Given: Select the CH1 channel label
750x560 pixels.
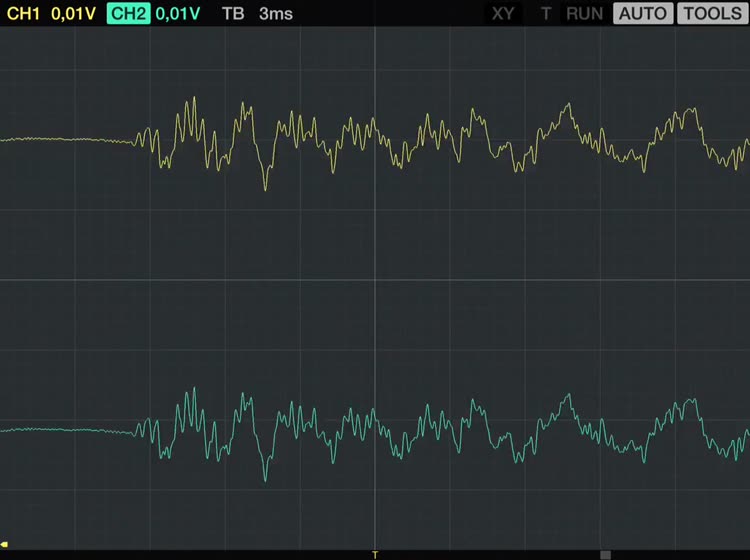Looking at the screenshot, I should point(23,13).
